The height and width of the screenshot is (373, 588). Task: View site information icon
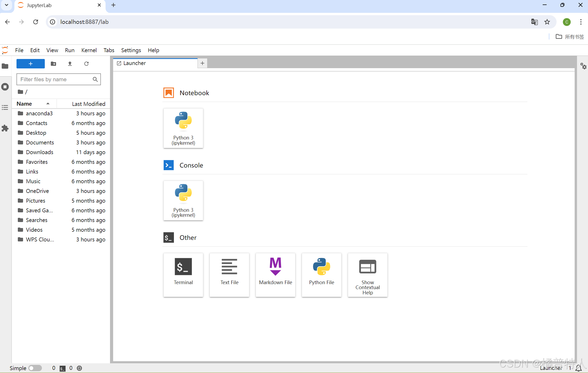click(x=53, y=22)
